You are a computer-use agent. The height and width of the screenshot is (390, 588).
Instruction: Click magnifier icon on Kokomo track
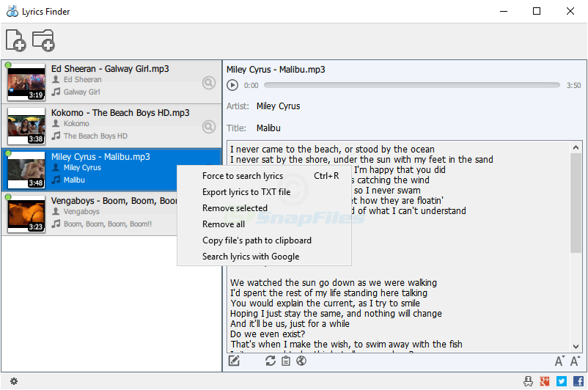209,127
